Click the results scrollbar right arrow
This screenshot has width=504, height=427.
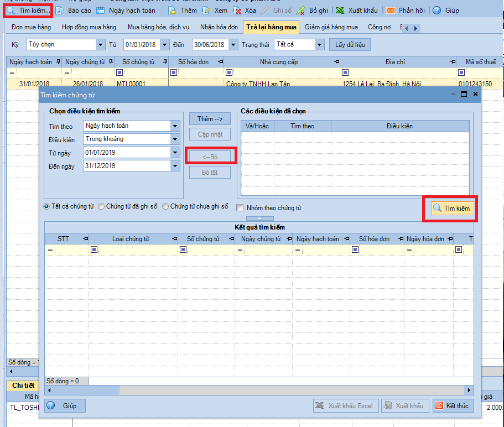point(469,390)
